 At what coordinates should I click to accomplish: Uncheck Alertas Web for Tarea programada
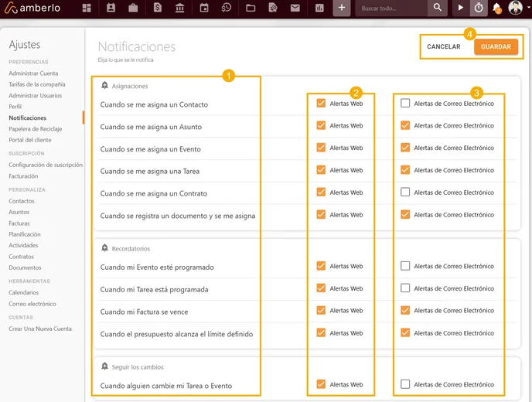click(x=321, y=288)
